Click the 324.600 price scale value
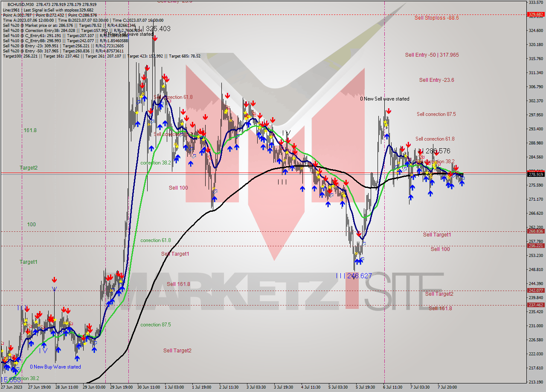 pyautogui.click(x=536, y=31)
